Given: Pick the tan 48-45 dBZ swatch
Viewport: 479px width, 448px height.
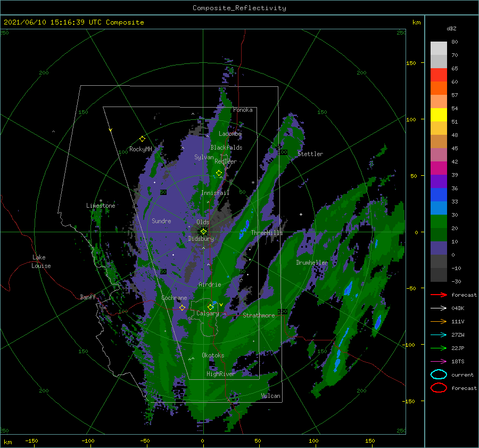Looking at the screenshot, I should click(439, 141).
